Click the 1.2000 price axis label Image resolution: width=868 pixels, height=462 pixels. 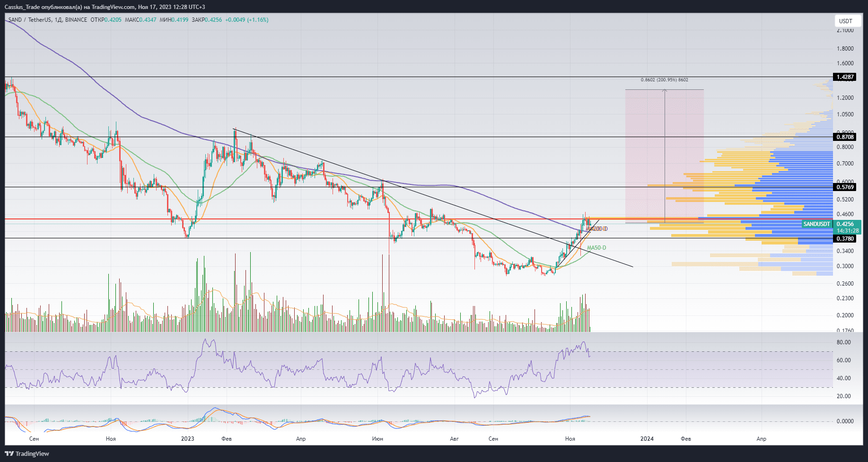click(845, 98)
